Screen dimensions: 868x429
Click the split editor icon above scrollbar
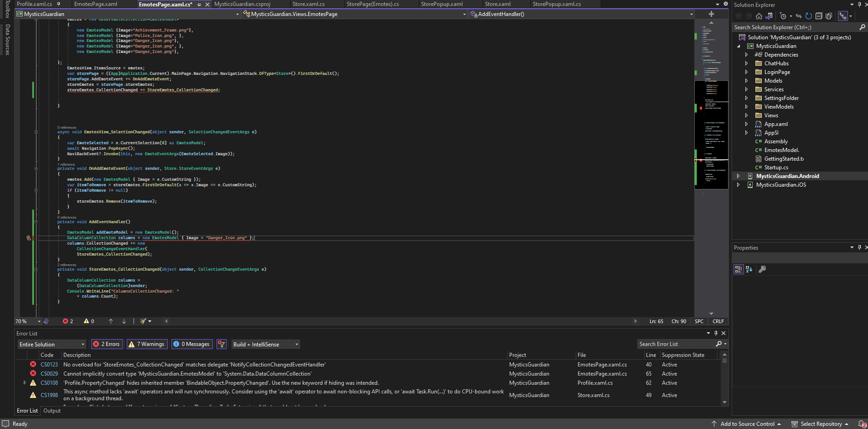point(711,14)
